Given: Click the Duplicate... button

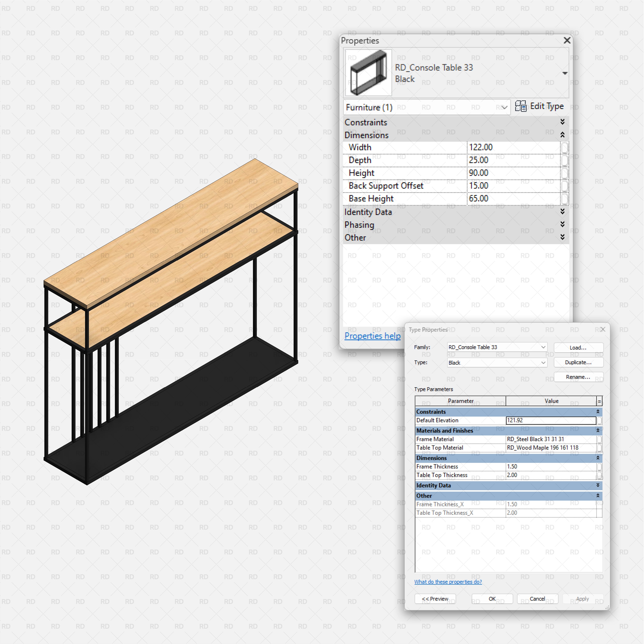Looking at the screenshot, I should pos(578,362).
